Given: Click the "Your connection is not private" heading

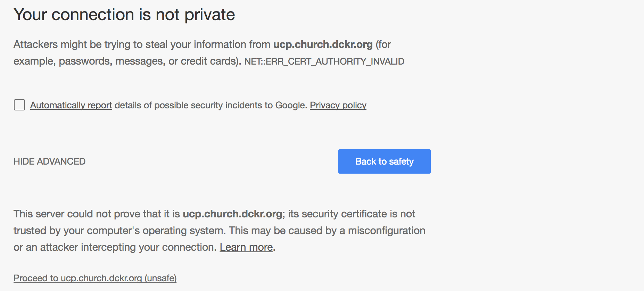Looking at the screenshot, I should click(x=124, y=15).
